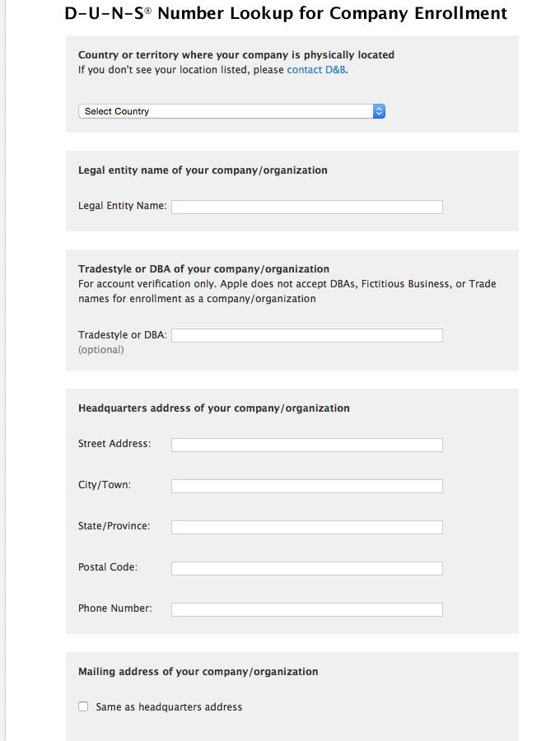
Task: Click into the Tradestyle or DBA field
Action: tap(306, 335)
